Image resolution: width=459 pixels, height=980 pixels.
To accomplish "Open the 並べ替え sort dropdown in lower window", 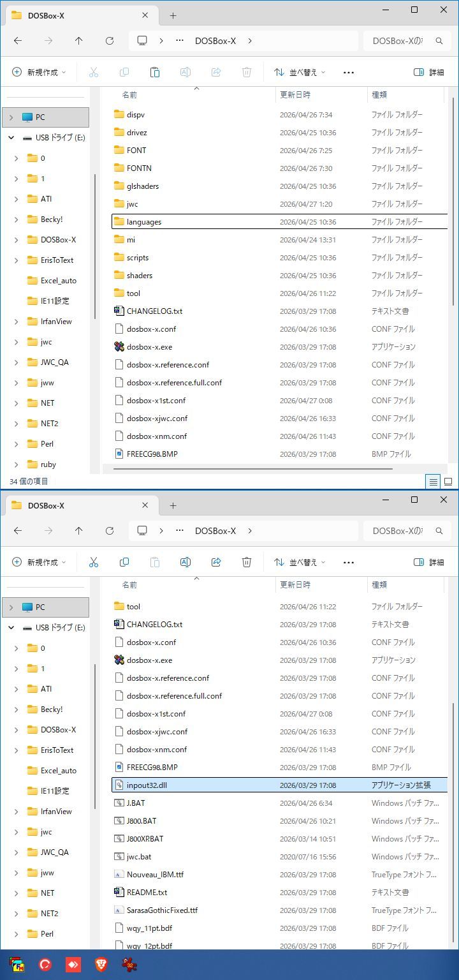I will tap(300, 562).
